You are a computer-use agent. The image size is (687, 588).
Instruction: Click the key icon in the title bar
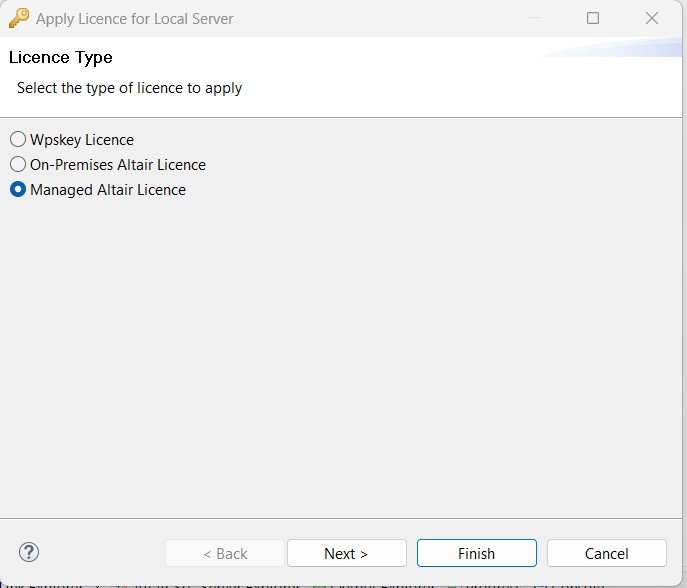pyautogui.click(x=18, y=18)
